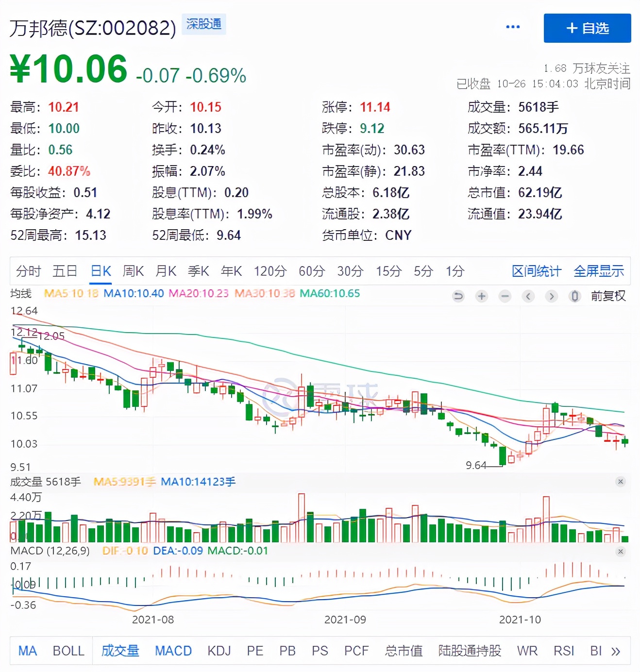
Task: Pan chart left with left arrow
Action: coord(528,296)
